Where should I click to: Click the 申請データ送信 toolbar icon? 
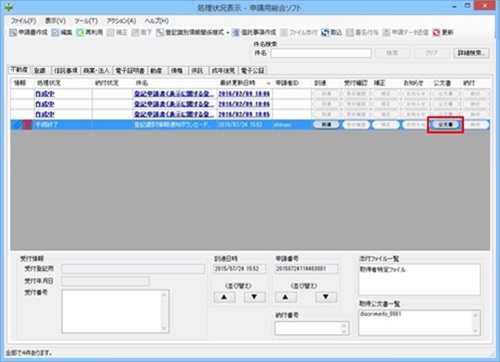tap(386, 33)
